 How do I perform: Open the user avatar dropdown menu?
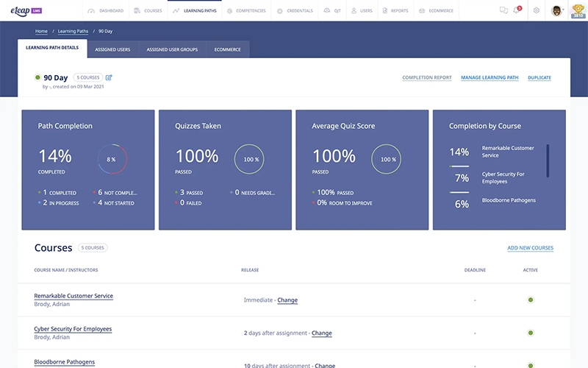(559, 11)
